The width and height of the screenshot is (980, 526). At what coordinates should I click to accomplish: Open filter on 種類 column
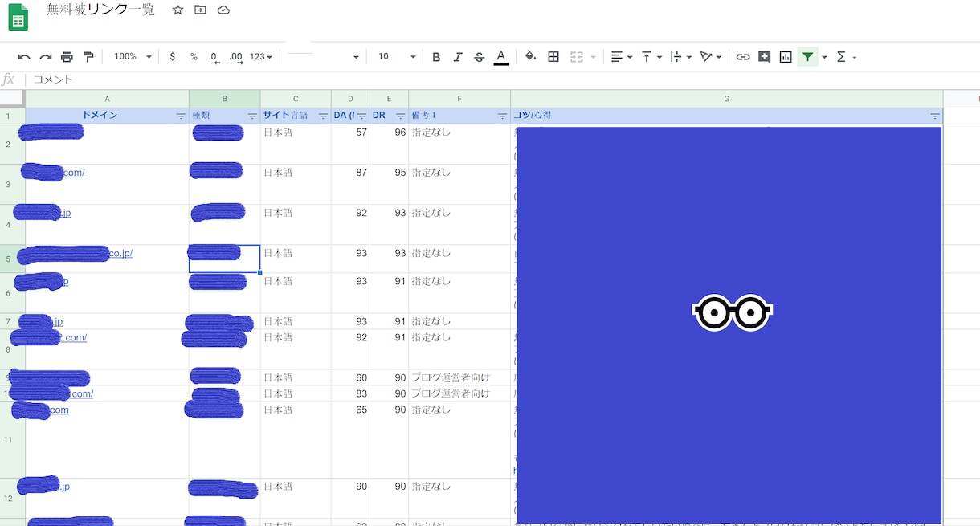coord(252,116)
